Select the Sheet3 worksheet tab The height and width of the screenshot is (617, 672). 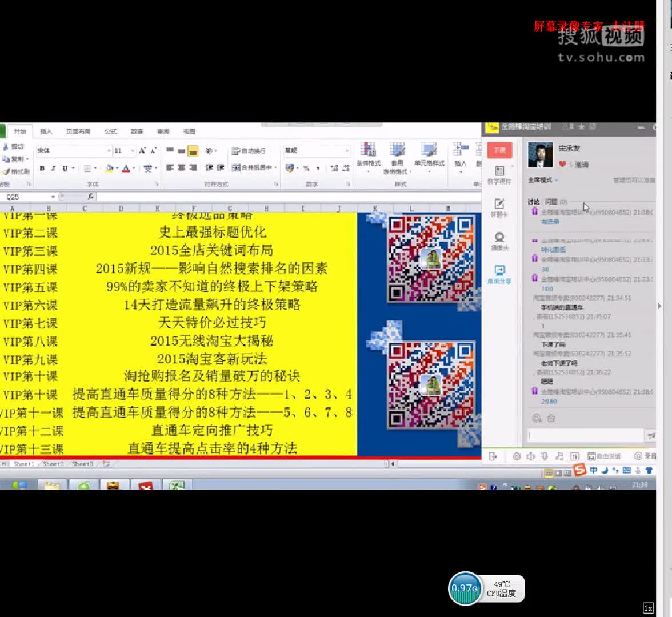click(82, 464)
